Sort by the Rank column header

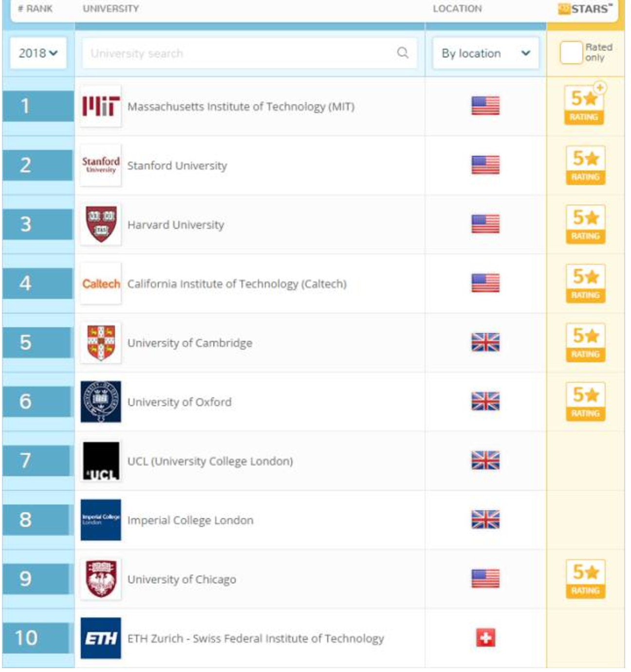pyautogui.click(x=35, y=9)
